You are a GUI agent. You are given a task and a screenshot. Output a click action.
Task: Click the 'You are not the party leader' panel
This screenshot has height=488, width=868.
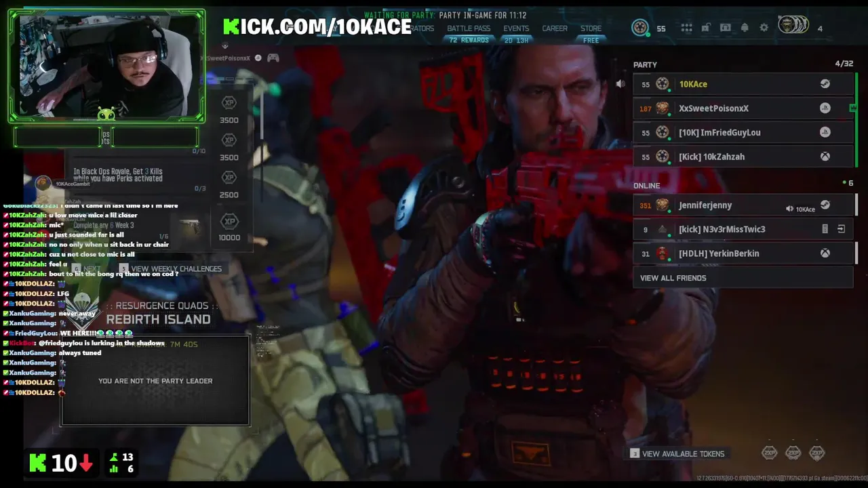click(155, 381)
